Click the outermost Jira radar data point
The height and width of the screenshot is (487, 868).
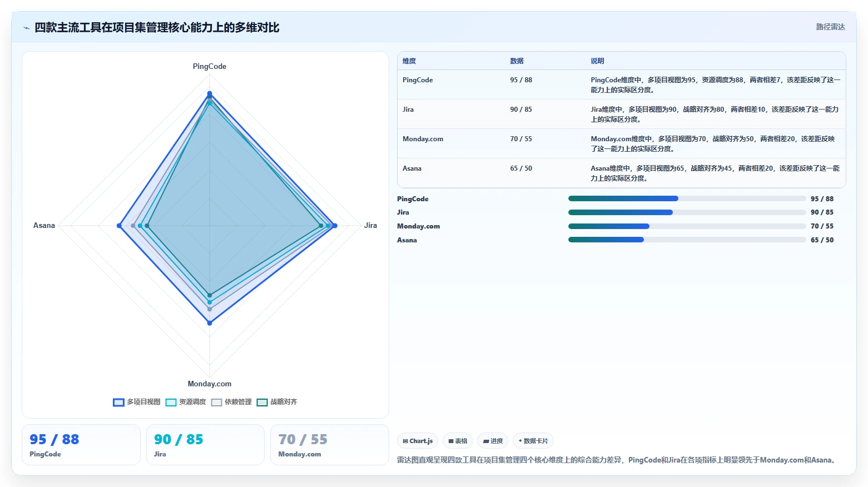tap(335, 226)
